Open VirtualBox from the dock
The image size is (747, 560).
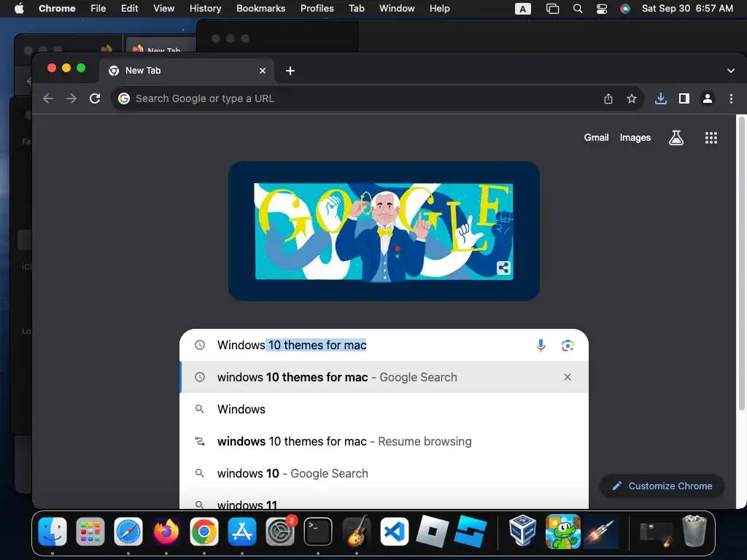522,532
